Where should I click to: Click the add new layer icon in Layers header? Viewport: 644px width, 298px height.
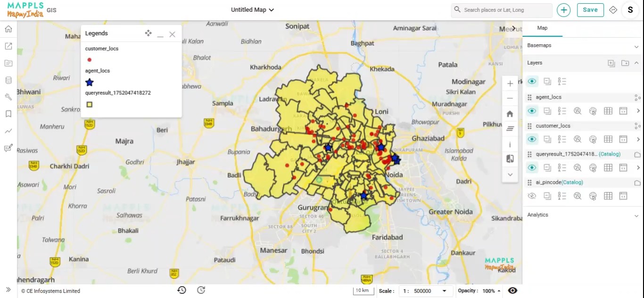(611, 63)
